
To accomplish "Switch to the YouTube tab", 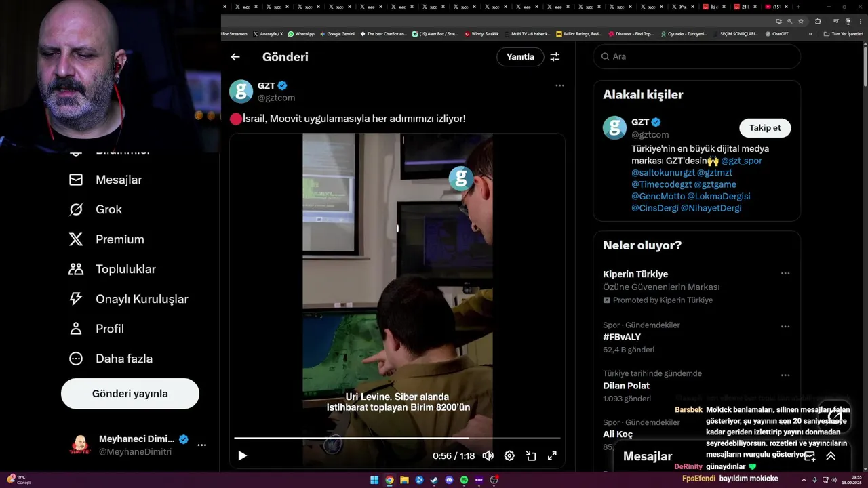I will (774, 7).
